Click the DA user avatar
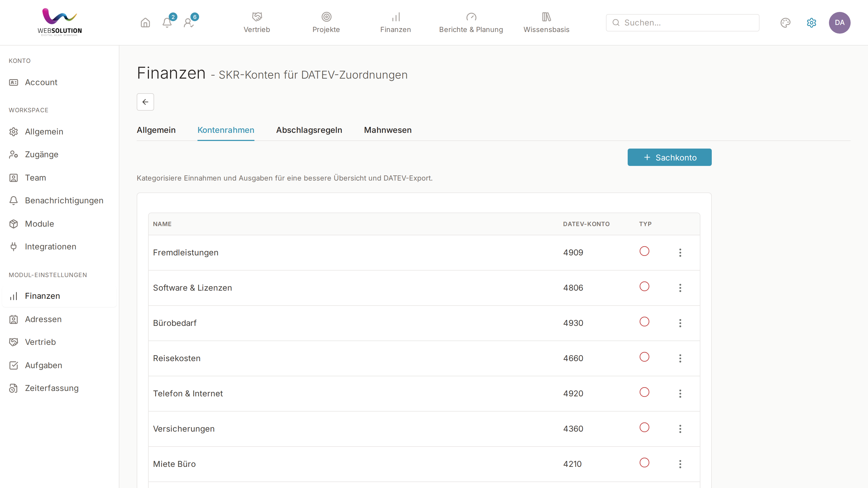The image size is (868, 488). coord(839,23)
